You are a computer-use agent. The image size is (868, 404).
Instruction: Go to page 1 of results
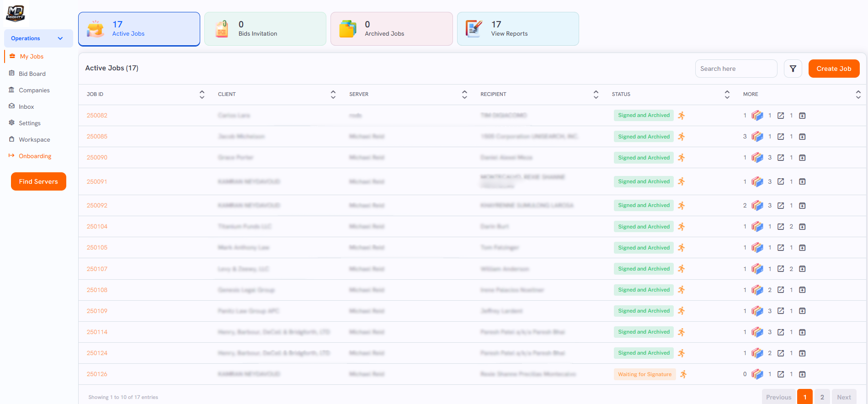(805, 397)
